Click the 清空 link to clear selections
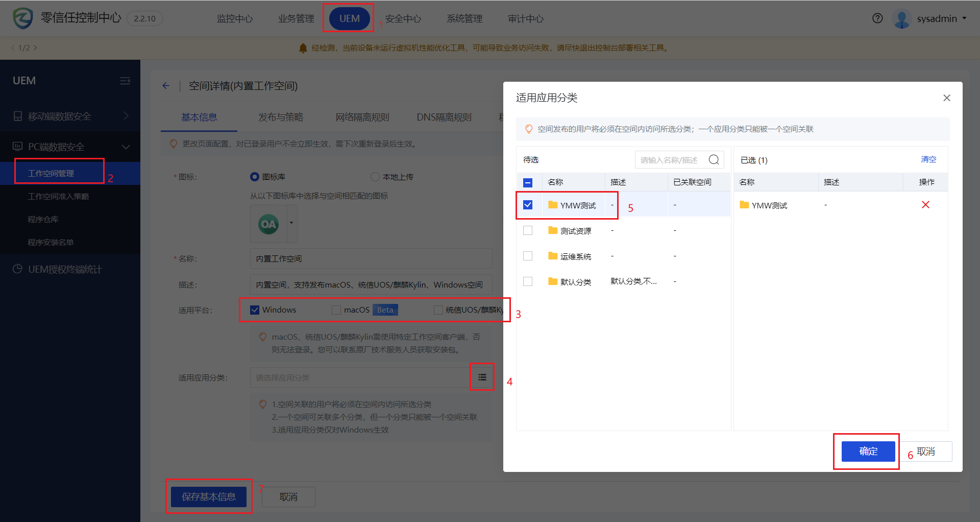The image size is (980, 522). point(928,159)
